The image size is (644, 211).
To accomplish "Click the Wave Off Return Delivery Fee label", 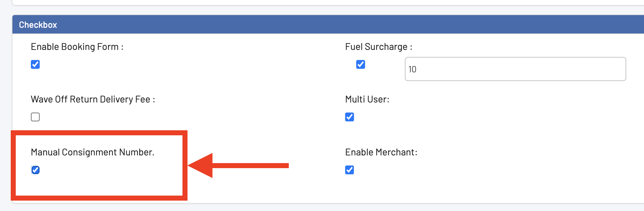I will tap(93, 99).
